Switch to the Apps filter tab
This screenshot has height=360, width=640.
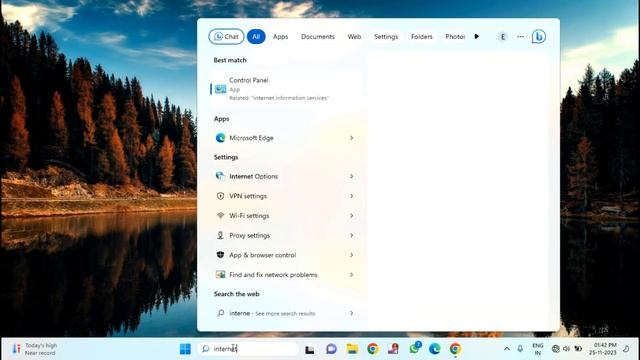[280, 37]
